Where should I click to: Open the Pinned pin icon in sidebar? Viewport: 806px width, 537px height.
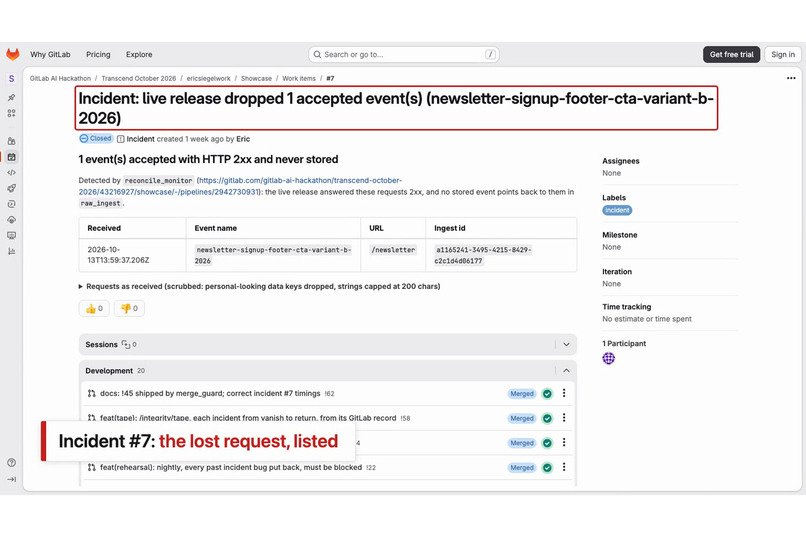point(11,98)
